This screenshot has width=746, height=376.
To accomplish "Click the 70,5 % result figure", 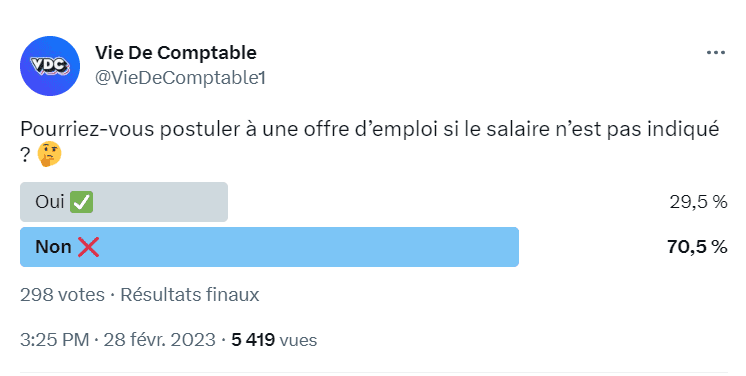I will [697, 247].
